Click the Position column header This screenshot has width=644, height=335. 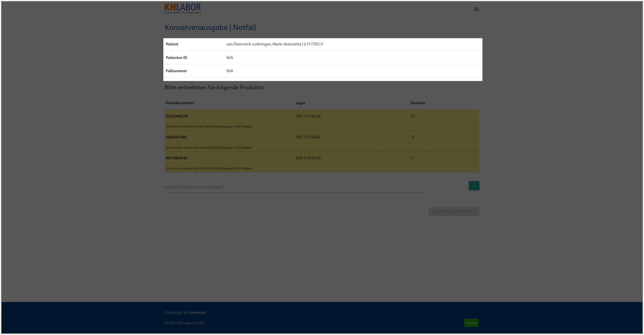coord(418,103)
